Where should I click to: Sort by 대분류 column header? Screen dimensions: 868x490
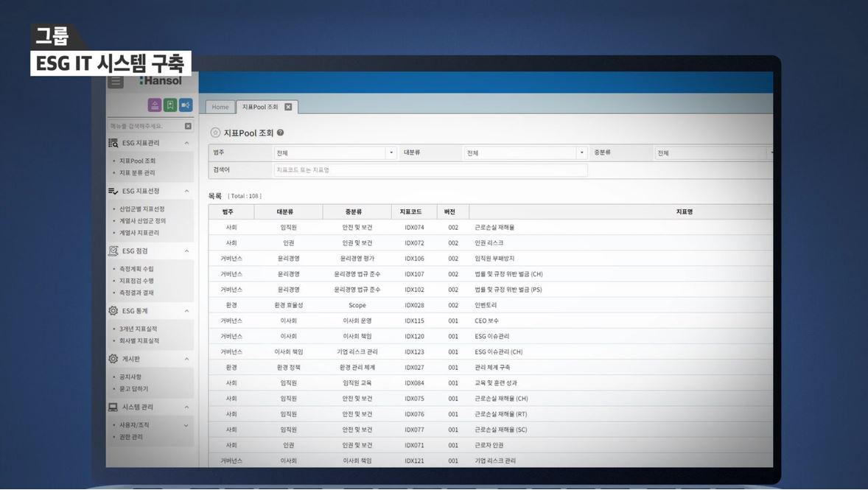point(288,211)
